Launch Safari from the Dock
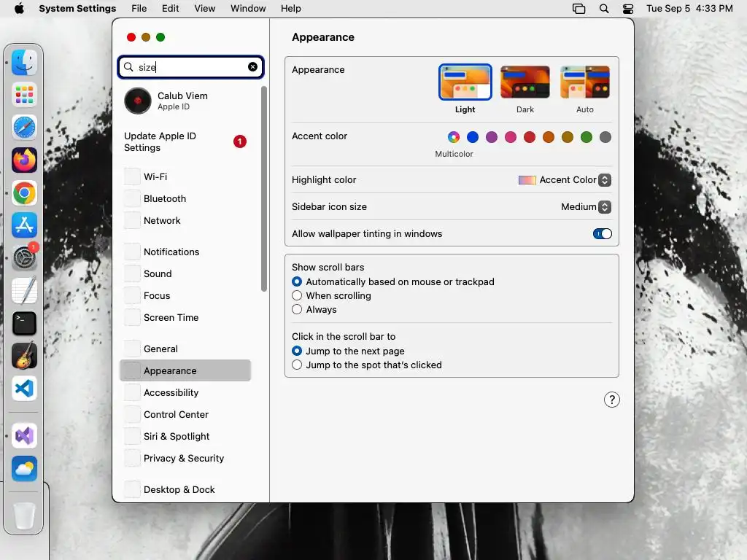 coord(24,128)
